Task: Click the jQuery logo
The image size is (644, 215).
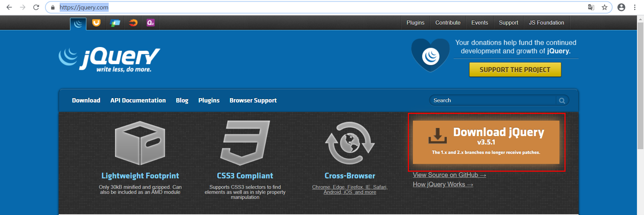Action: pos(109,60)
